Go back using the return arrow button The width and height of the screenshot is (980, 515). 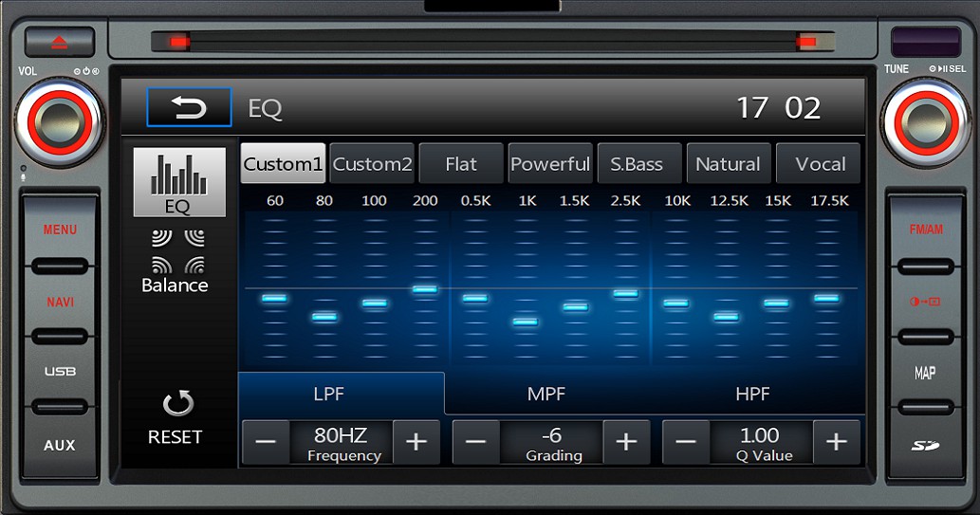pos(190,107)
